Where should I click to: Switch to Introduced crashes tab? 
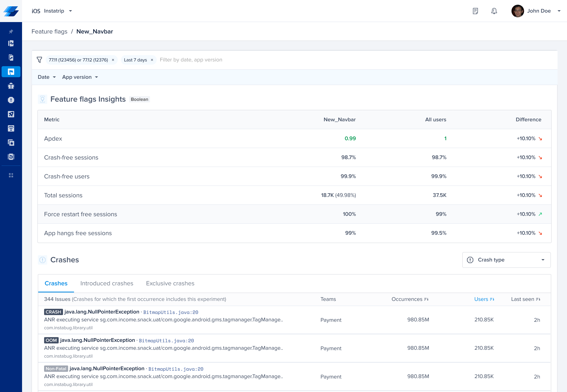(x=107, y=283)
